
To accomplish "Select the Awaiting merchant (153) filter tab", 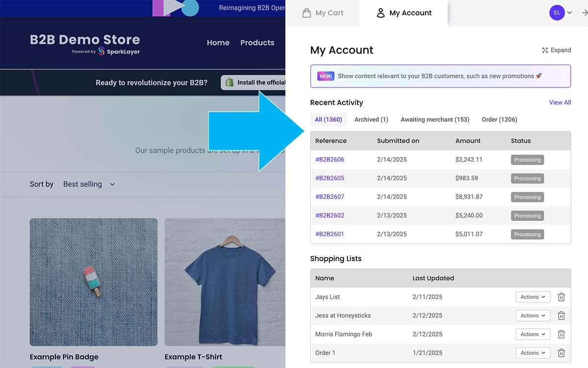I will tap(435, 120).
